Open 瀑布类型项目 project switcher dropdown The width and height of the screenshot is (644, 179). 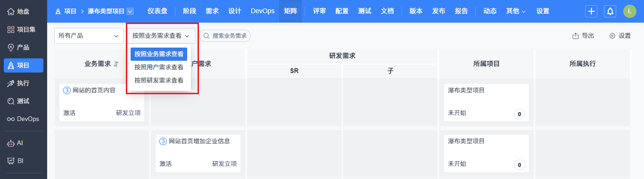130,11
